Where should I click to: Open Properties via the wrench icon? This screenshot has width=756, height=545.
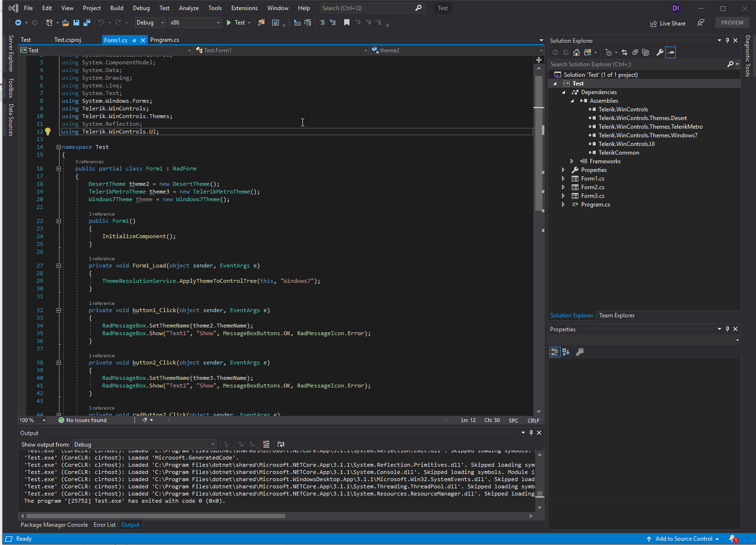[x=660, y=52]
